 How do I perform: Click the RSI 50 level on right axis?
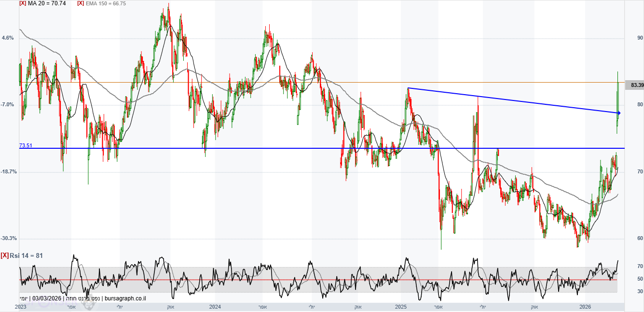point(640,279)
